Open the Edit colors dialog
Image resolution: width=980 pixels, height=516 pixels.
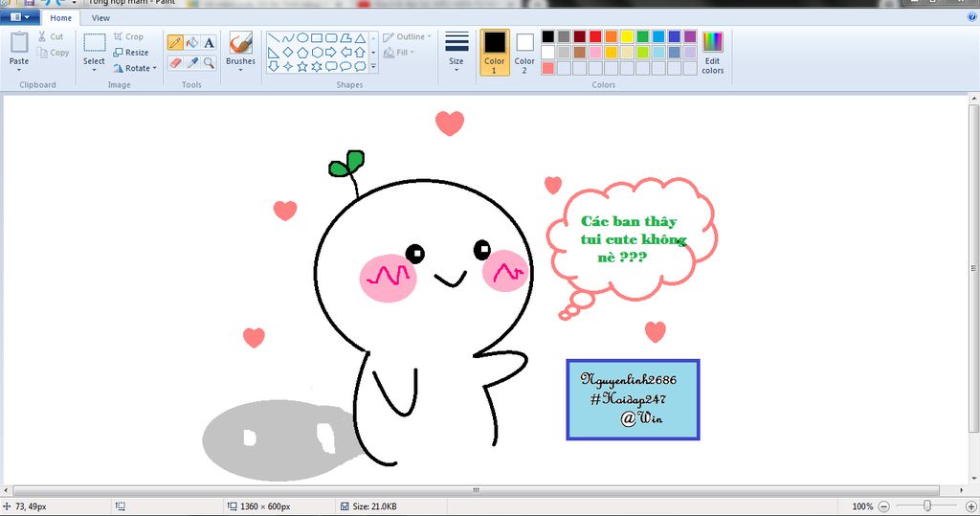tap(712, 54)
